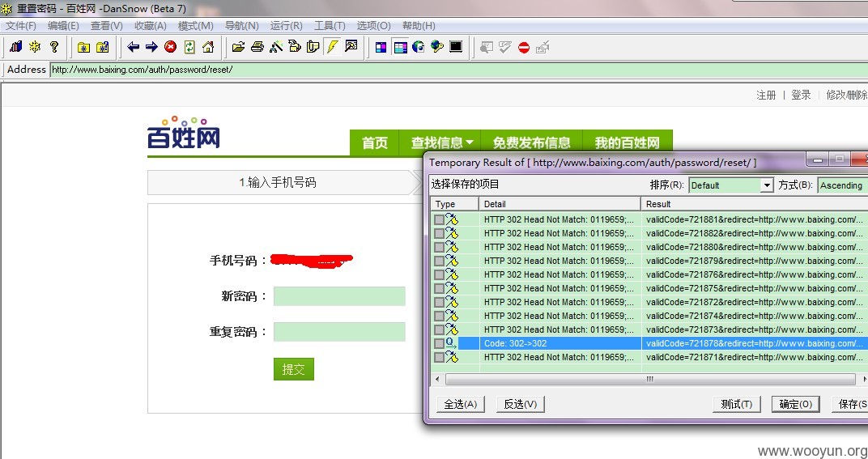Click the colored layout panels toolbar icon

pyautogui.click(x=381, y=47)
